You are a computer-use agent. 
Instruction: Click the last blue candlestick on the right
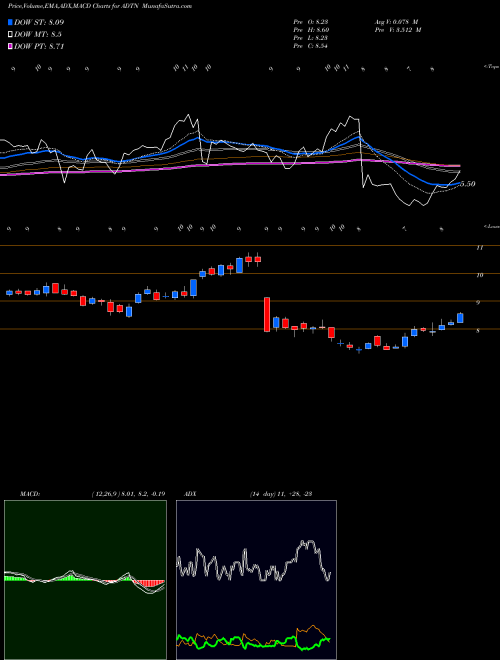pyautogui.click(x=460, y=318)
